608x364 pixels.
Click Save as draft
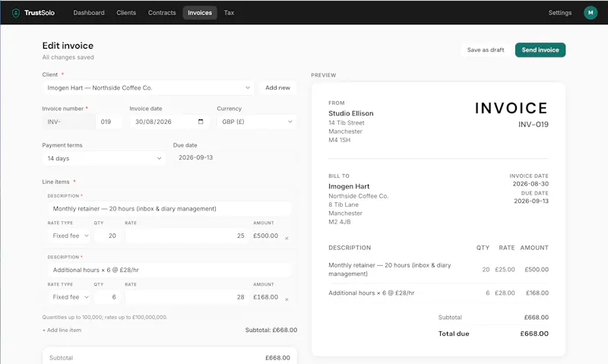pos(486,50)
